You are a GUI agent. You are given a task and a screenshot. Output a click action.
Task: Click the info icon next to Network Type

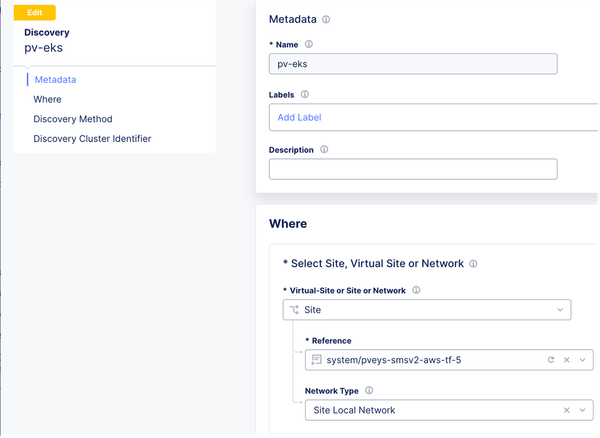coord(370,391)
